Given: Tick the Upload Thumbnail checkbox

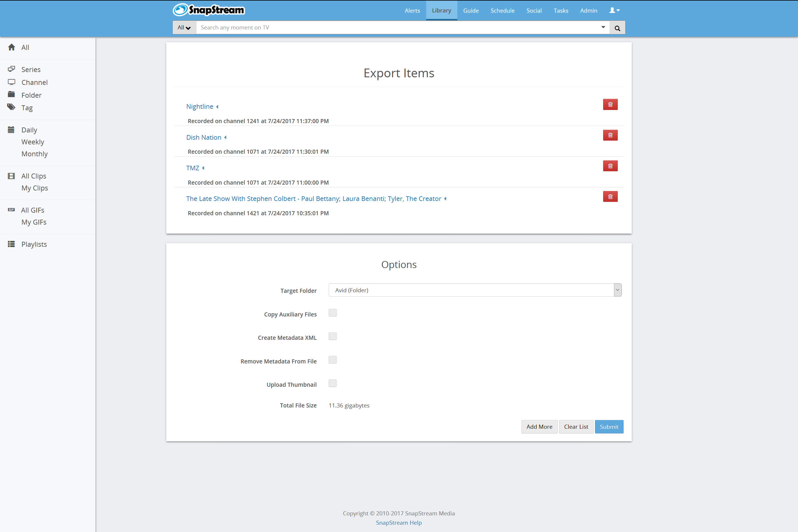Looking at the screenshot, I should (332, 383).
